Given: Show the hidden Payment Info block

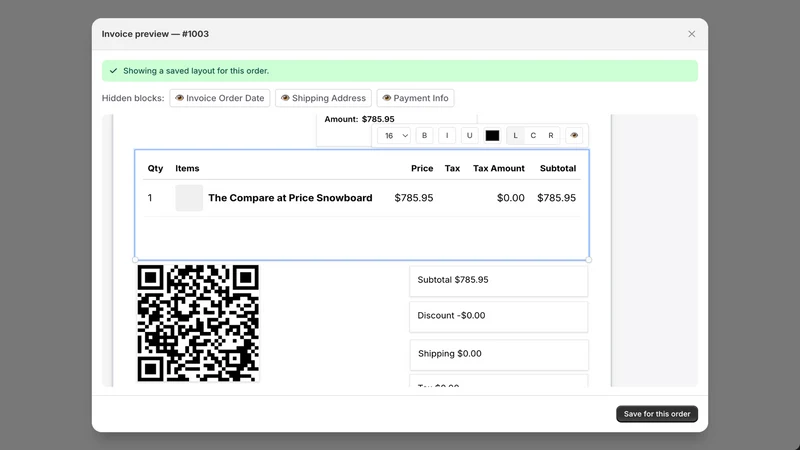Looking at the screenshot, I should tap(415, 98).
